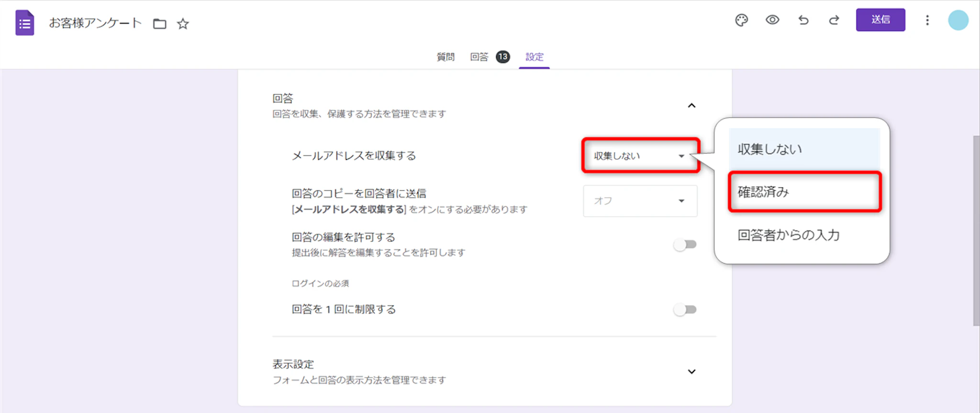Enable 回答を1回に制限する switch
The width and height of the screenshot is (980, 413).
(x=685, y=310)
